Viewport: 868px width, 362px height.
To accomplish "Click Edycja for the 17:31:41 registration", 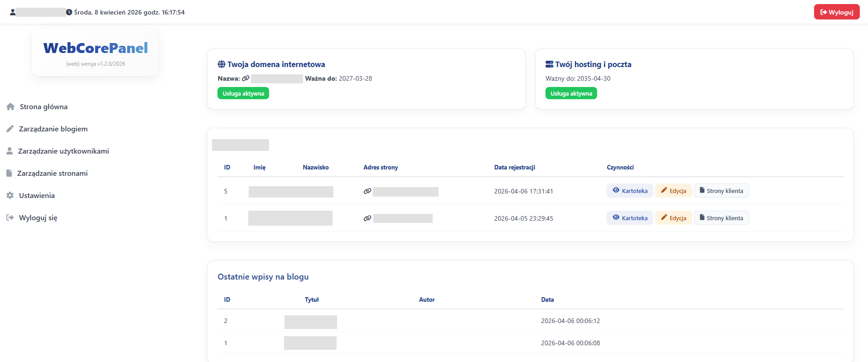I will click(x=673, y=191).
